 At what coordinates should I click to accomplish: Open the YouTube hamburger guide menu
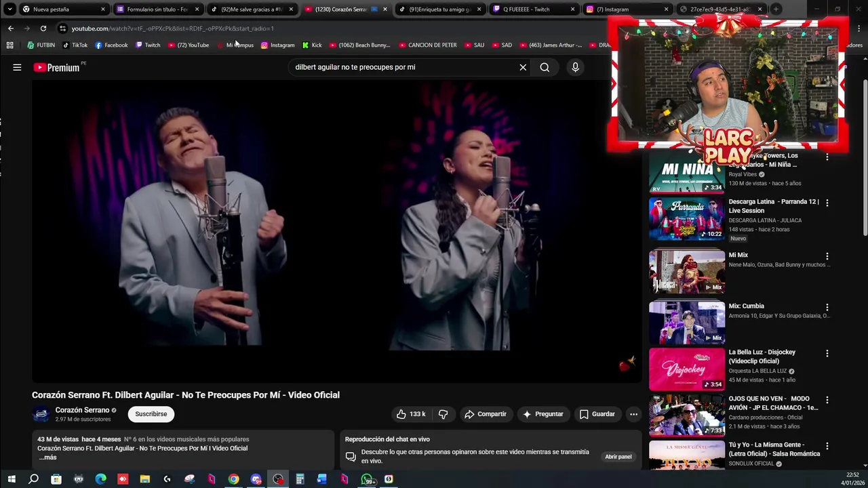coord(17,67)
